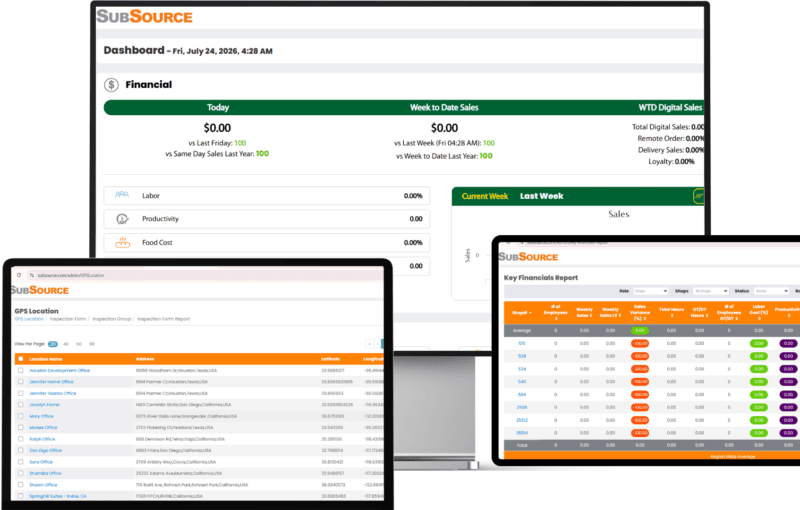The height and width of the screenshot is (510, 800).
Task: Sort by the Shop# column header
Action: [521, 313]
